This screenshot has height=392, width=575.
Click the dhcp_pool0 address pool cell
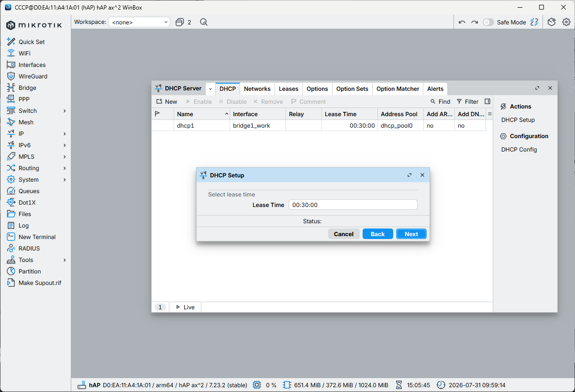coord(400,126)
